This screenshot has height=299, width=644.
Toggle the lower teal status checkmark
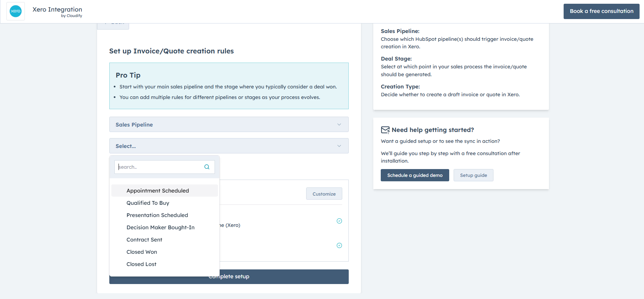[x=339, y=245]
